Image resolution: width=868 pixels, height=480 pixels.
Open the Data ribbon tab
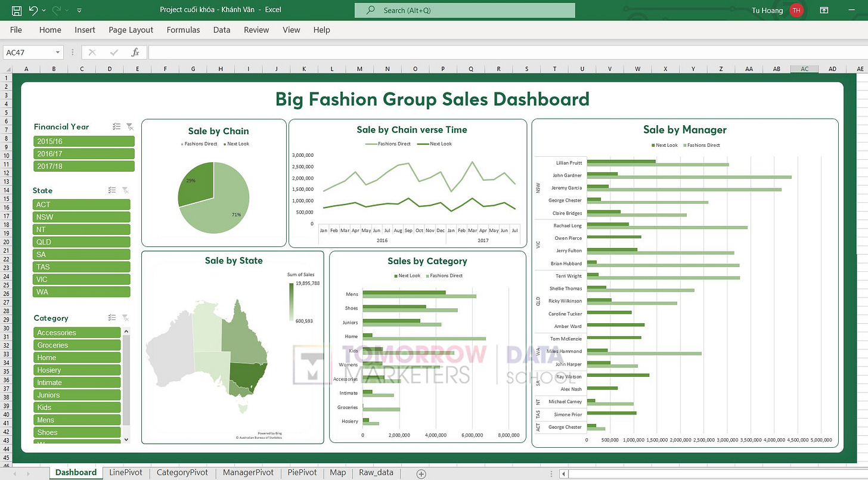point(222,30)
